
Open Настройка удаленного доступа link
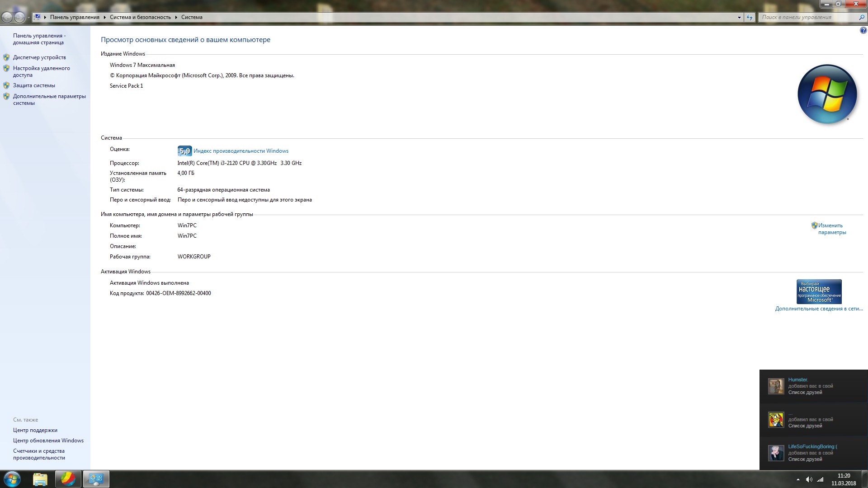pyautogui.click(x=42, y=71)
